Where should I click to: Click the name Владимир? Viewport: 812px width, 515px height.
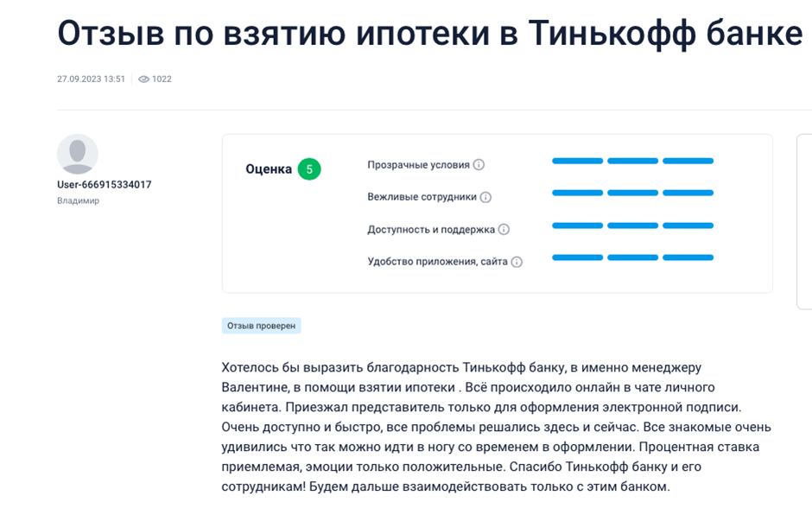pos(79,200)
